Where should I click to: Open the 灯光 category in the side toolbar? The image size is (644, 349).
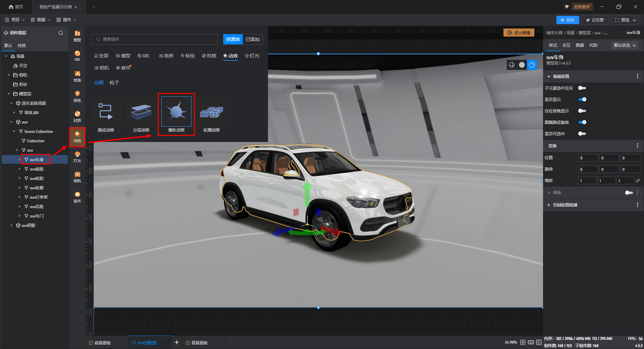click(x=77, y=157)
